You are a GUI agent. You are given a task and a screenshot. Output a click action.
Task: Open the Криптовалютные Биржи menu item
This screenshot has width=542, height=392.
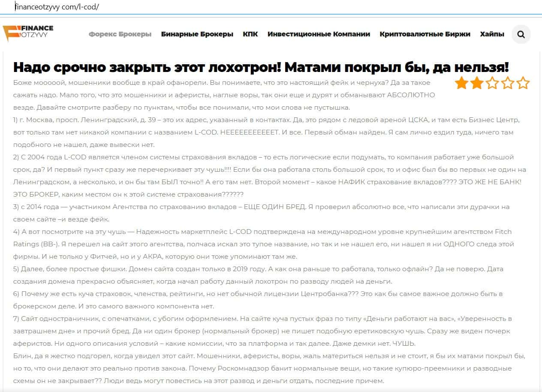coord(425,34)
